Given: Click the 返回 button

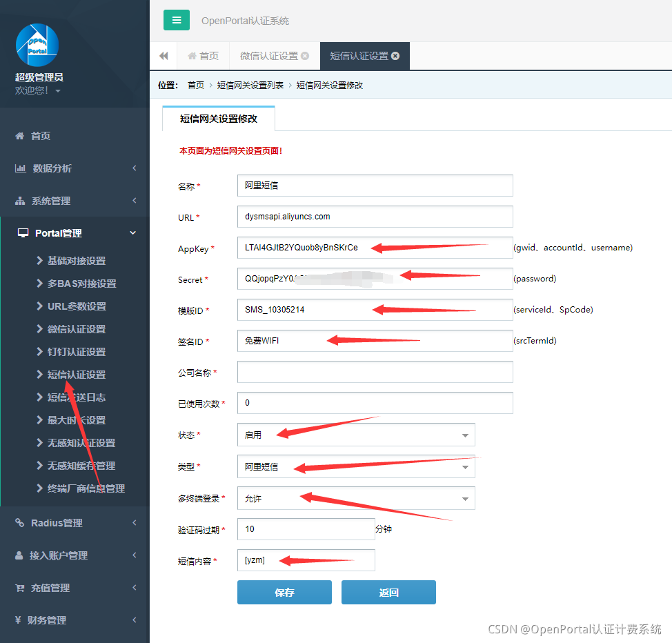Looking at the screenshot, I should coord(388,593).
